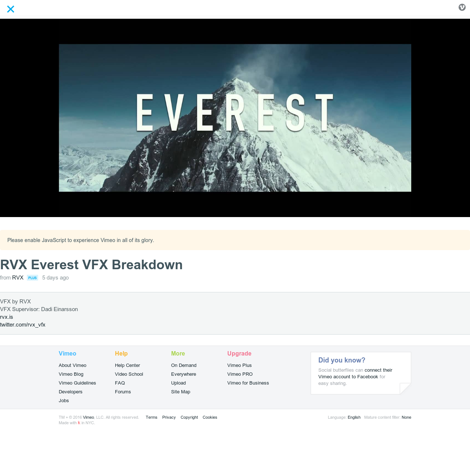This screenshot has width=470, height=476.
Task: Open the Everywhere page
Action: coord(184,374)
